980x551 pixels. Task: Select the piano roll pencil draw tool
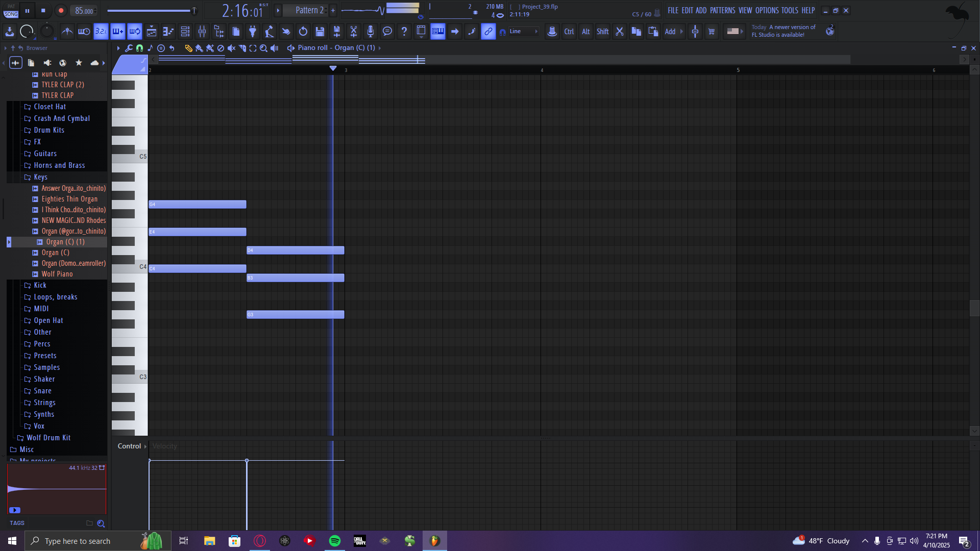[x=188, y=48]
